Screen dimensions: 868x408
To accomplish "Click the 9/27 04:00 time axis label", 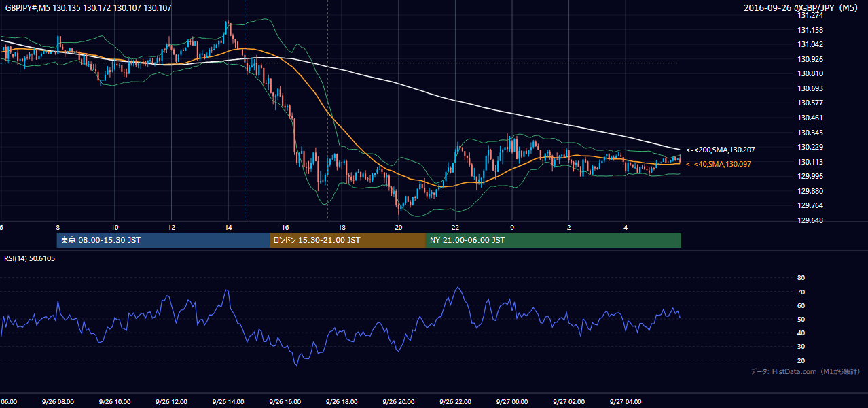I will (626, 402).
